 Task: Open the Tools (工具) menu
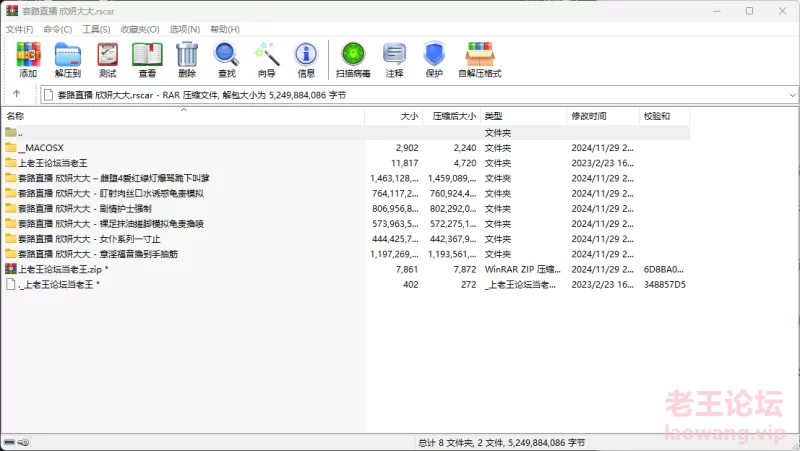coord(96,29)
